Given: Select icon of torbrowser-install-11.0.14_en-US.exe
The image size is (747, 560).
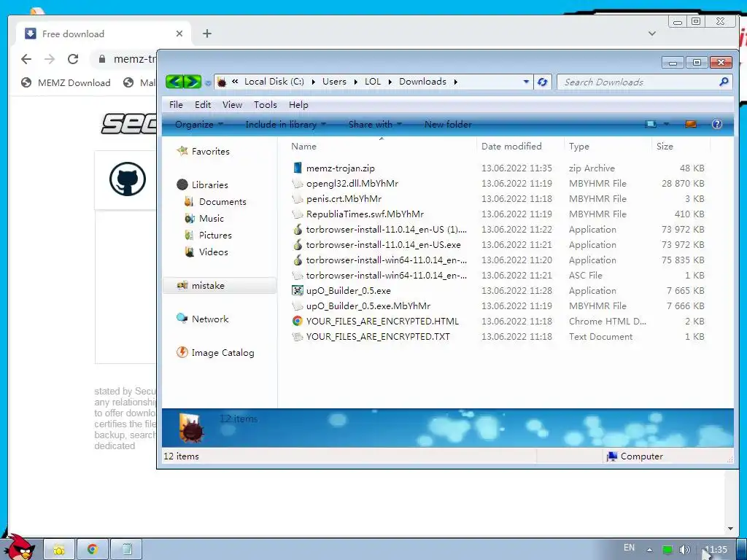Looking at the screenshot, I should pos(298,245).
